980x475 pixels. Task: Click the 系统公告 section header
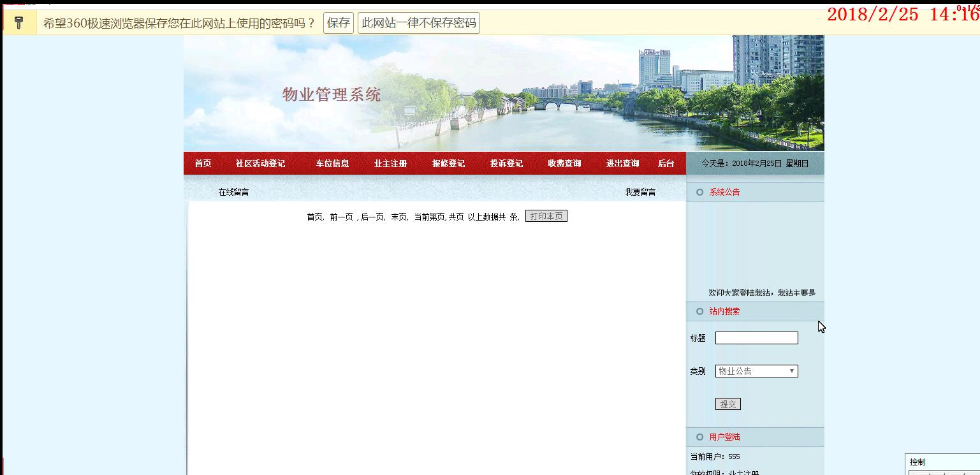pos(724,192)
